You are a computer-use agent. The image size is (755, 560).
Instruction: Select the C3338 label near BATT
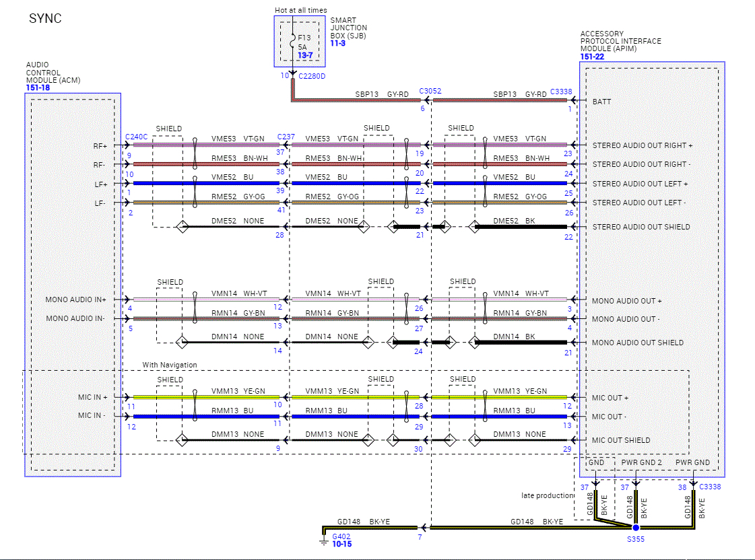561,92
